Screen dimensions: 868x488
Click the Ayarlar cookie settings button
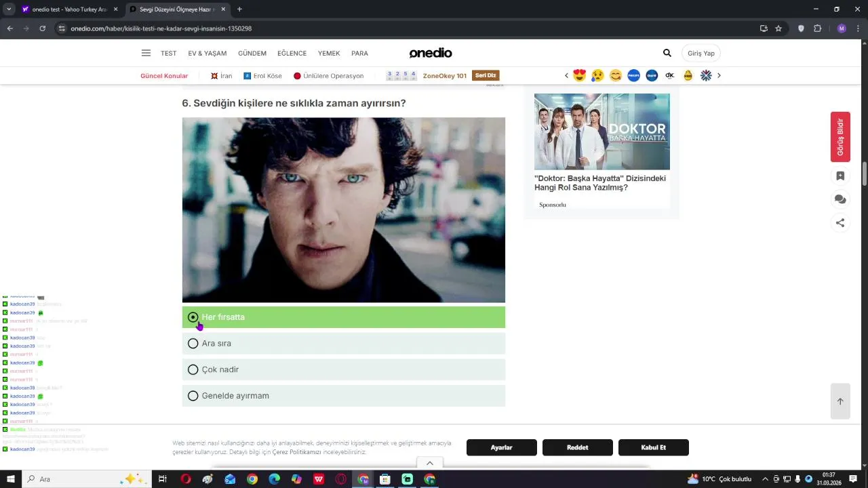(502, 447)
